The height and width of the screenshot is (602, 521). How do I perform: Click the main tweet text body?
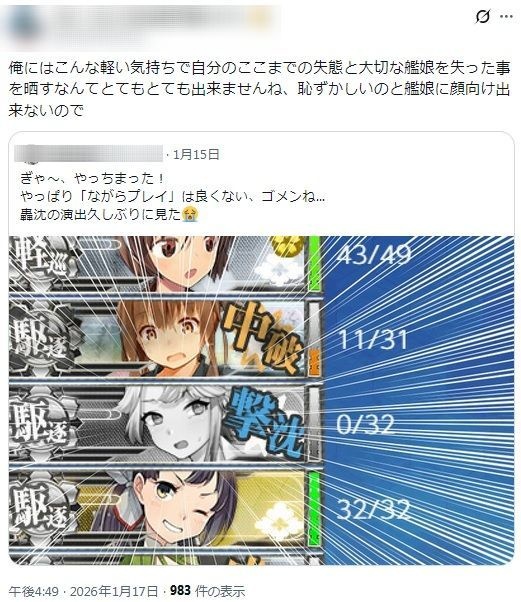pyautogui.click(x=259, y=89)
